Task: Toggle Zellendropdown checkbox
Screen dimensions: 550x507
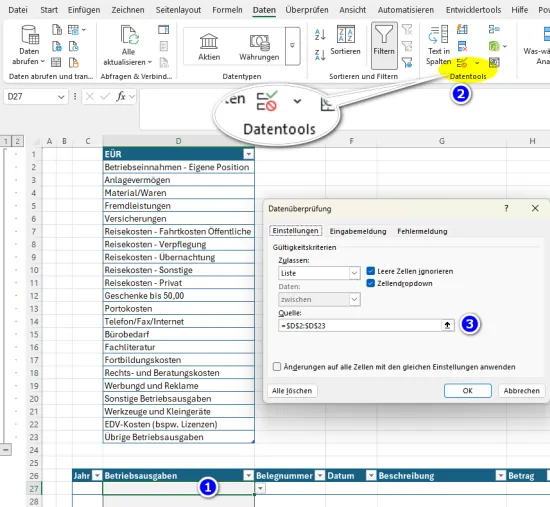Action: (x=370, y=283)
